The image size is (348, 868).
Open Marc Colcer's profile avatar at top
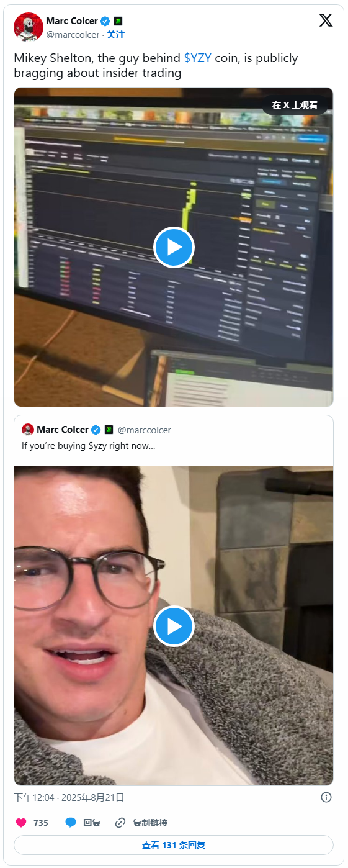pyautogui.click(x=29, y=27)
